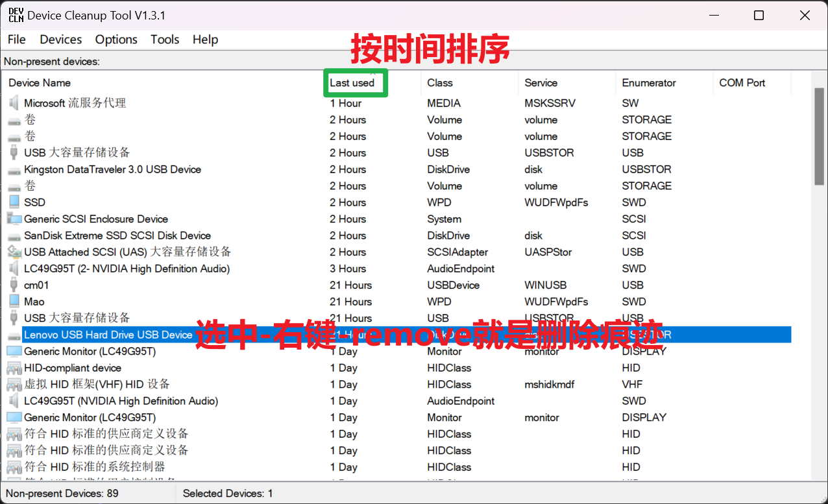Sort by the Service column header
This screenshot has height=504, width=828.
click(566, 83)
